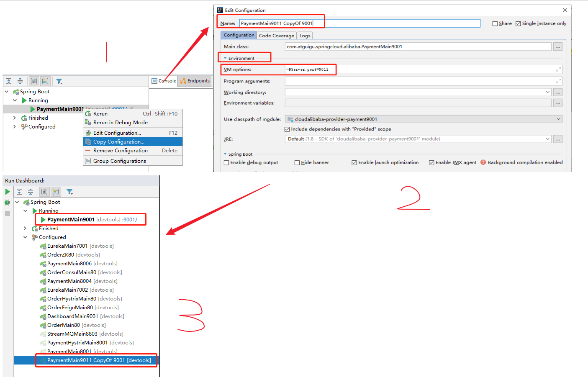Uncheck Enable JMX agent
This screenshot has height=380, width=588.
pyautogui.click(x=431, y=163)
